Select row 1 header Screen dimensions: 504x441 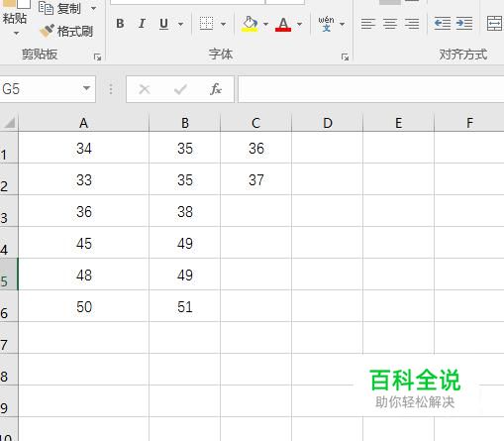[x=9, y=148]
